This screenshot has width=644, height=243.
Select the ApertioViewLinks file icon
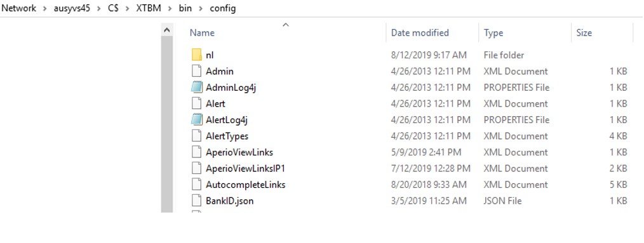(x=197, y=152)
